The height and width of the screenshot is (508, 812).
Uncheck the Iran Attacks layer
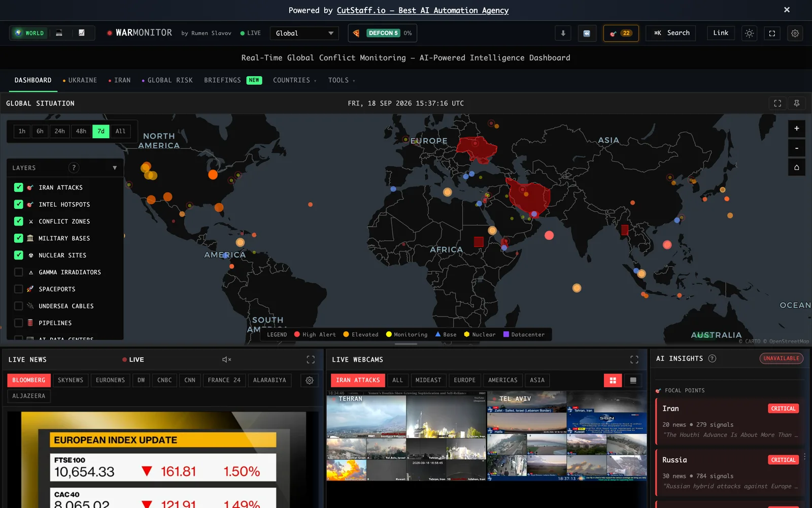(19, 187)
